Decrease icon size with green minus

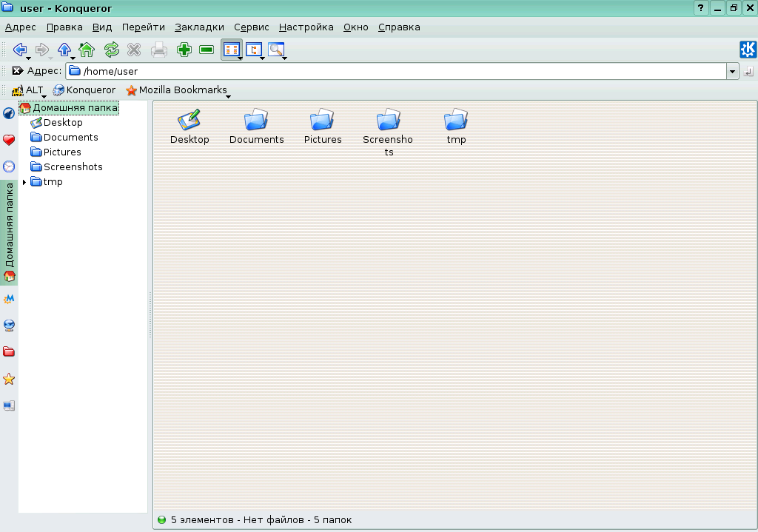click(x=207, y=50)
